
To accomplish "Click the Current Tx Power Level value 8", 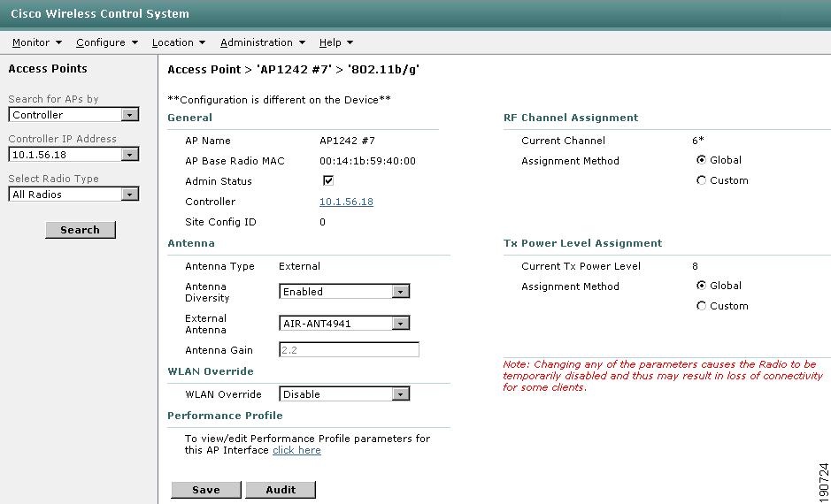I will coord(695,266).
